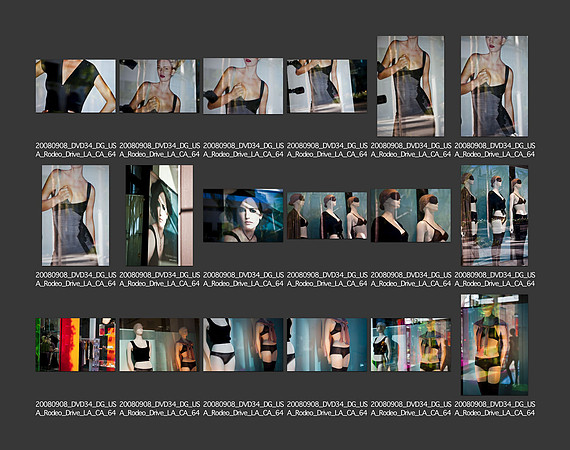Viewport: 570px width, 450px height.
Task: Select landscape thumbnail of mannequins with yellow-green reflections
Action: tap(411, 345)
